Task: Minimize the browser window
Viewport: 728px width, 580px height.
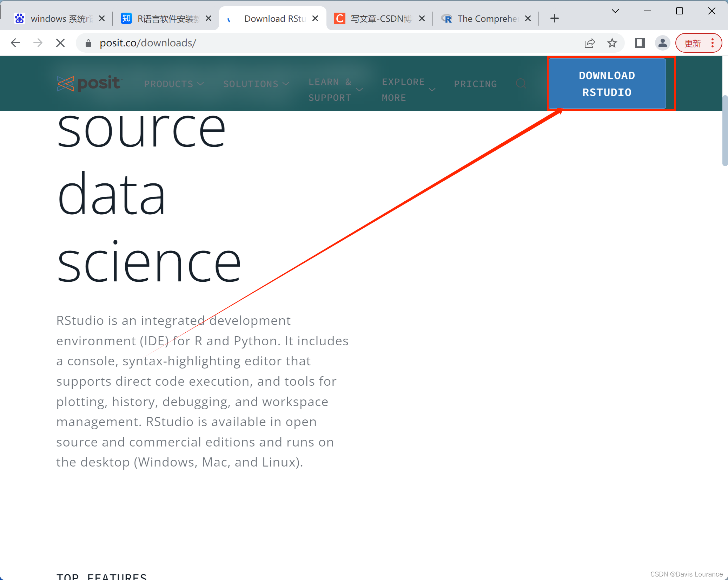Action: [647, 11]
